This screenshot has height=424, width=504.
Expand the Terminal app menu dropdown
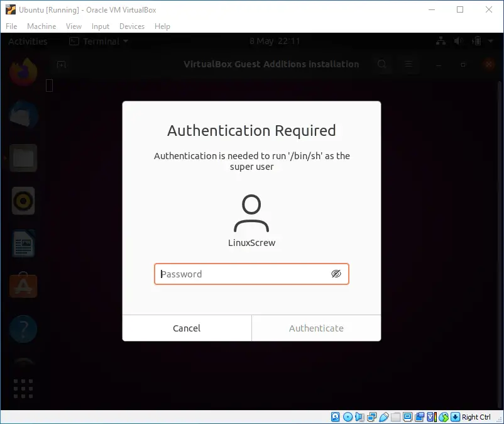click(99, 41)
